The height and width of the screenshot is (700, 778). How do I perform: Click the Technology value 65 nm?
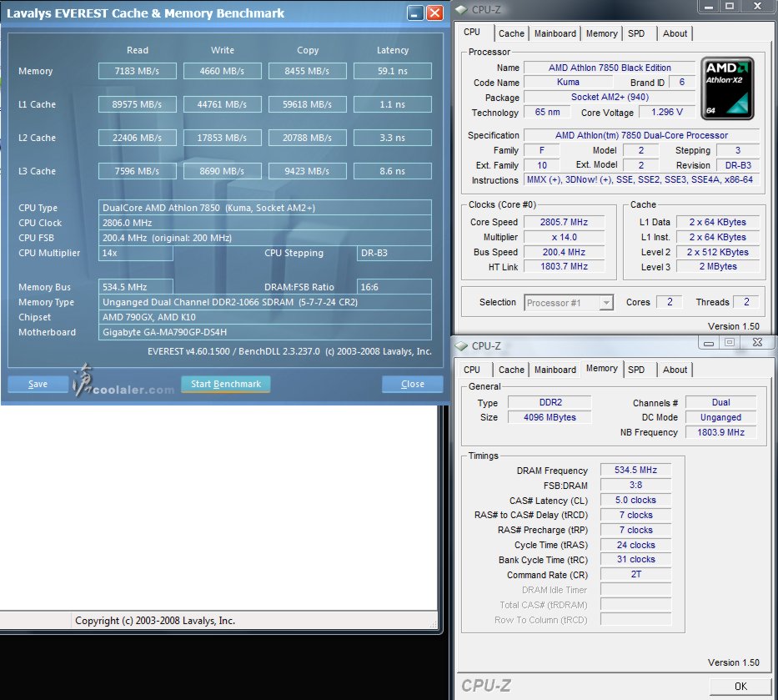[547, 112]
